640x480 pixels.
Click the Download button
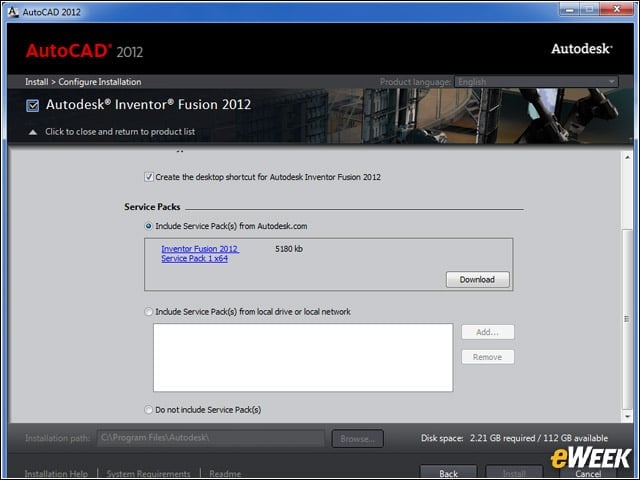pyautogui.click(x=477, y=280)
